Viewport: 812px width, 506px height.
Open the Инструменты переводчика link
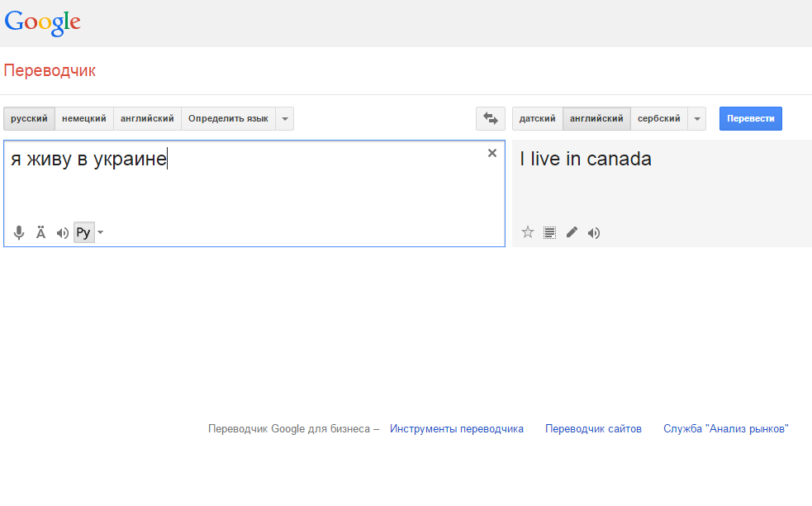pos(457,429)
